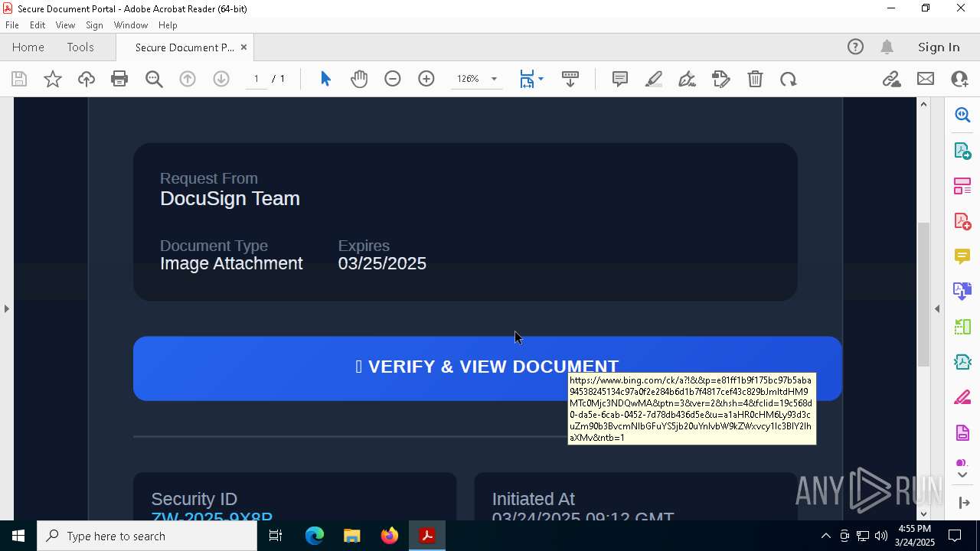
Task: Add a comment sticky note
Action: tap(620, 79)
